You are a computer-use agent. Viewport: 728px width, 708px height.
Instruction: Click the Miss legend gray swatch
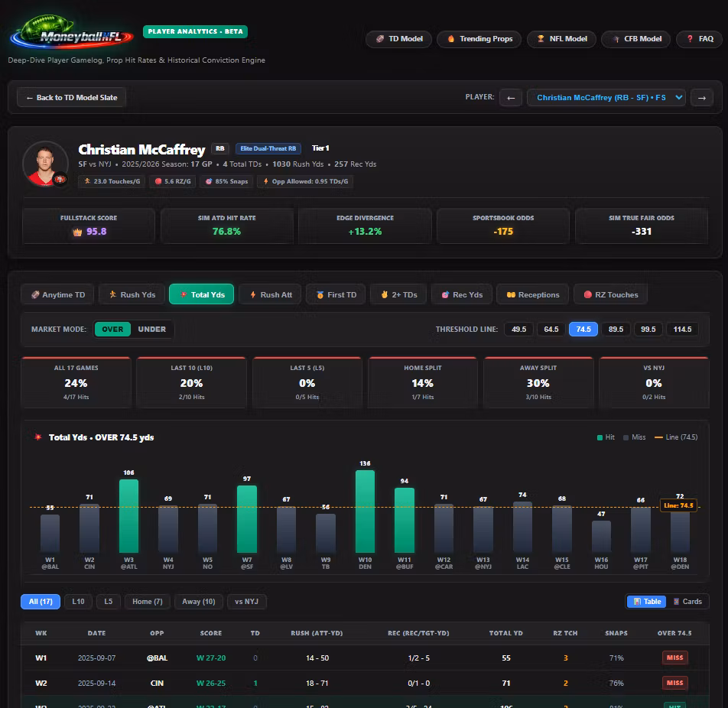tap(626, 437)
